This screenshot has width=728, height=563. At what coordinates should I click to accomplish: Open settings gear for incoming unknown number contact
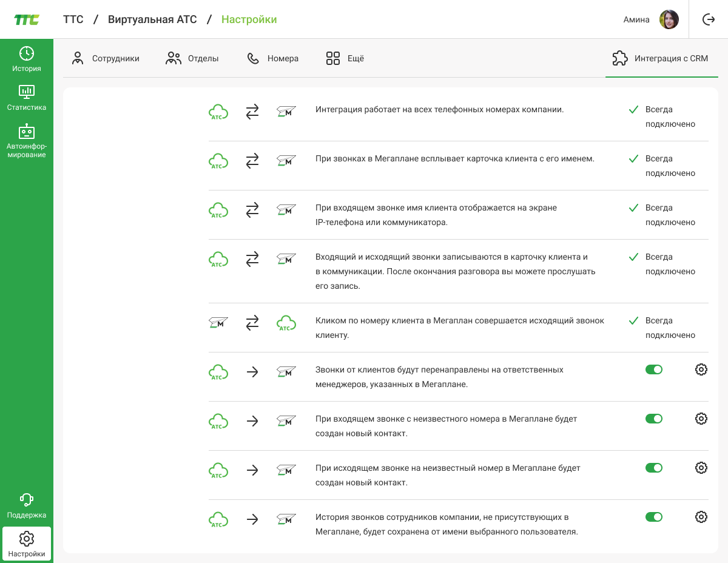701,419
